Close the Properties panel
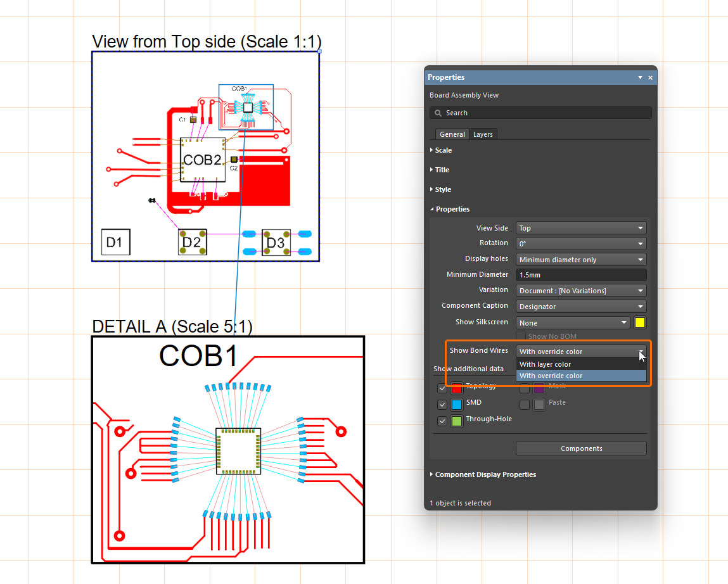The image size is (728, 584). [x=651, y=77]
